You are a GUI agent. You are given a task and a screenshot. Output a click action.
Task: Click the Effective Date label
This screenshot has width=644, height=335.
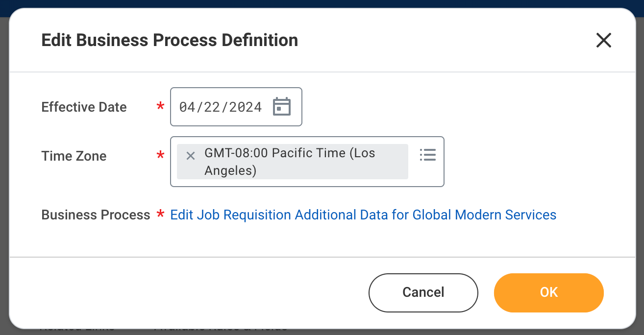tap(84, 107)
